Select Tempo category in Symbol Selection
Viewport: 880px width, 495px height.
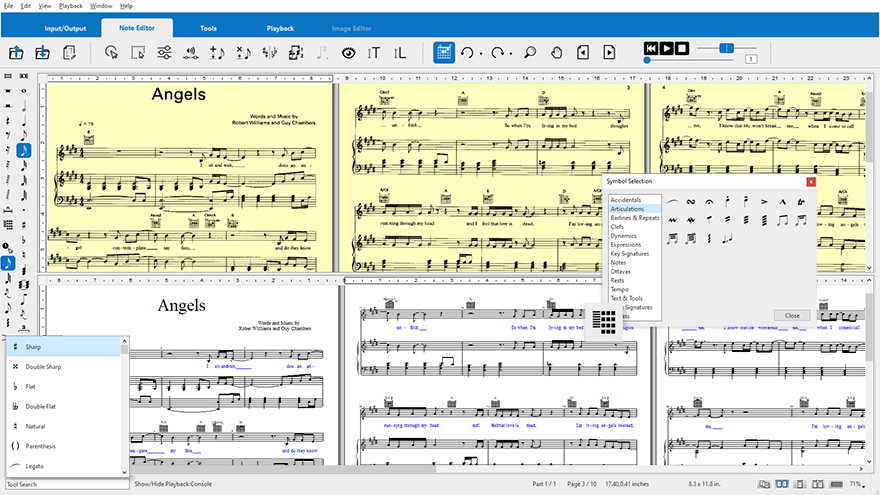(619, 290)
